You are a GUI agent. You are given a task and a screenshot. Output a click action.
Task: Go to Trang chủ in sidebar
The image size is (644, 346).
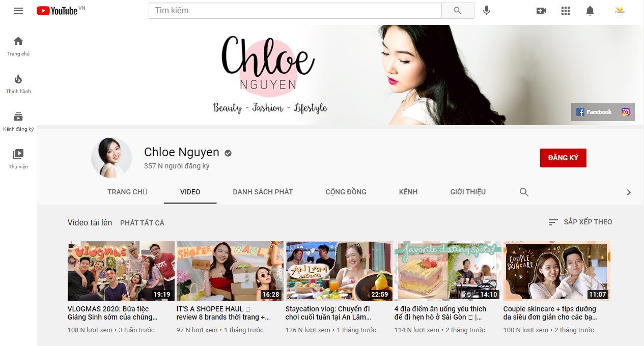coord(18,46)
